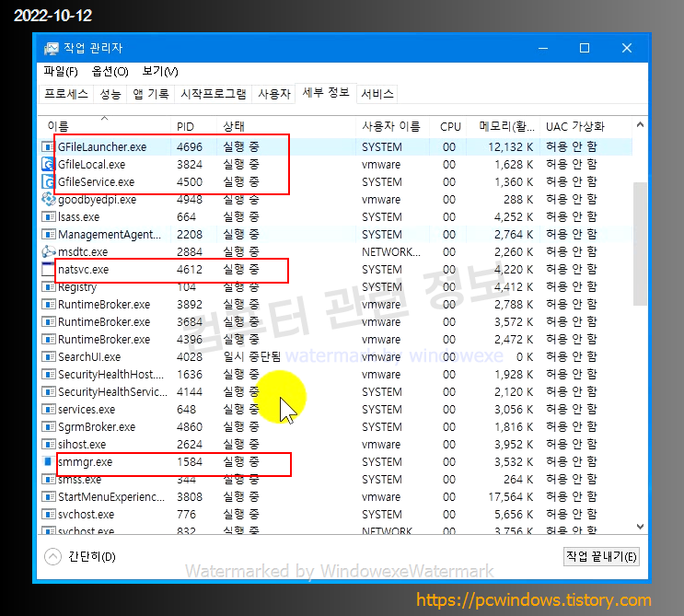Sort by the 사용자 이름 column header
This screenshot has height=616, width=684.
tap(392, 126)
